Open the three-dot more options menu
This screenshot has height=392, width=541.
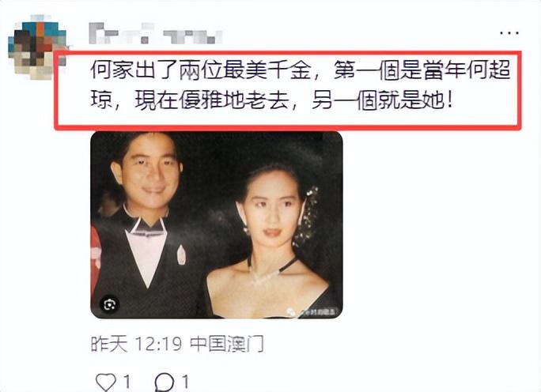(x=509, y=33)
